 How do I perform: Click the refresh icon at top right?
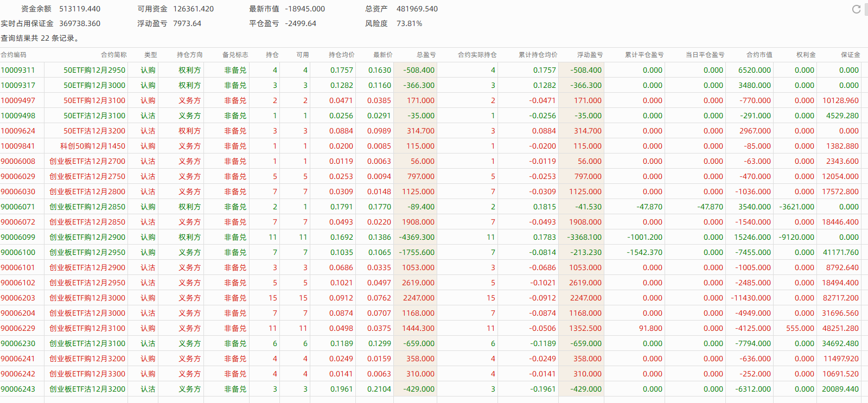coord(856,9)
